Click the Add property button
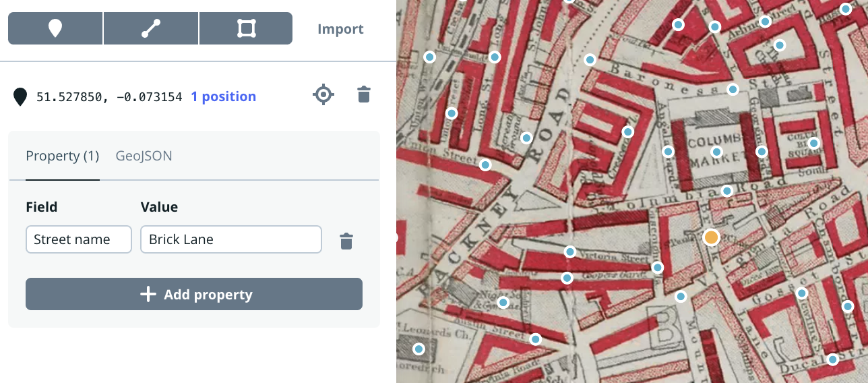 coord(194,294)
